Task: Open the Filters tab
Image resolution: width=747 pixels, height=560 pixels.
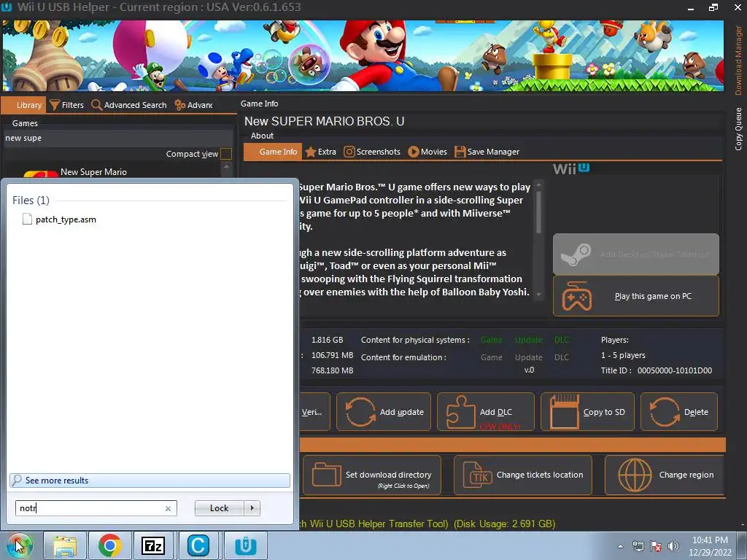Action: coord(66,105)
